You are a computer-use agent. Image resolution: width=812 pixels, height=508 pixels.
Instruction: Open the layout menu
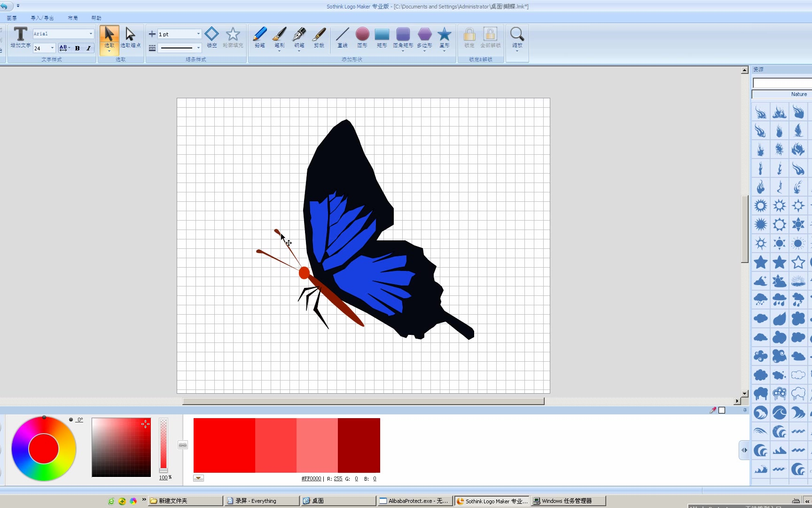[x=73, y=18]
